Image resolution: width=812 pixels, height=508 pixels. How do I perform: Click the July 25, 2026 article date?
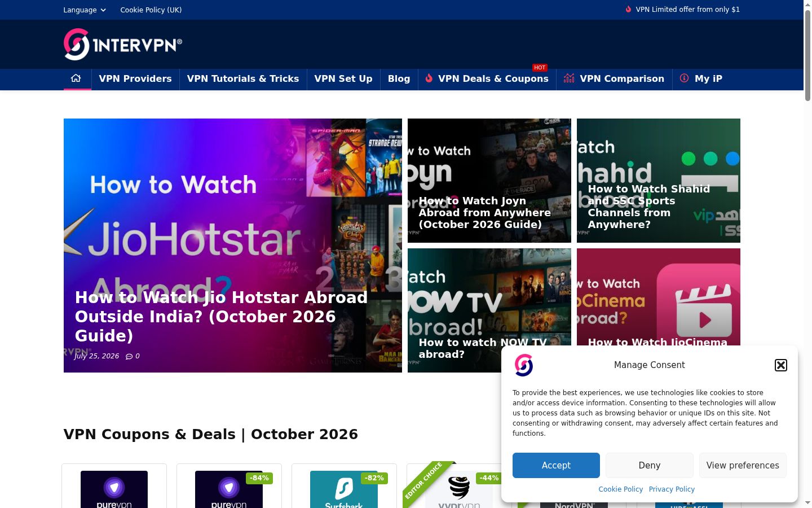[97, 356]
